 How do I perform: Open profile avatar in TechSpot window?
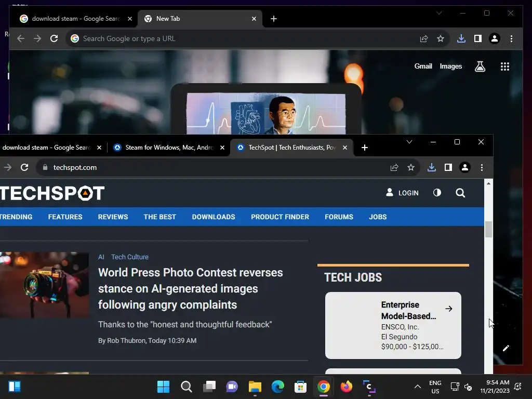465,167
